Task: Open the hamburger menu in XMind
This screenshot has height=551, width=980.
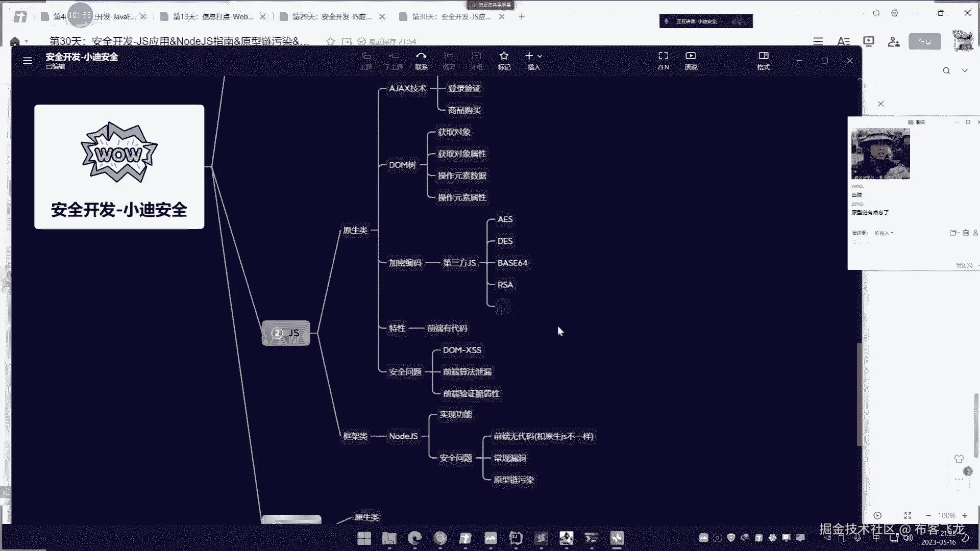Action: tap(28, 61)
